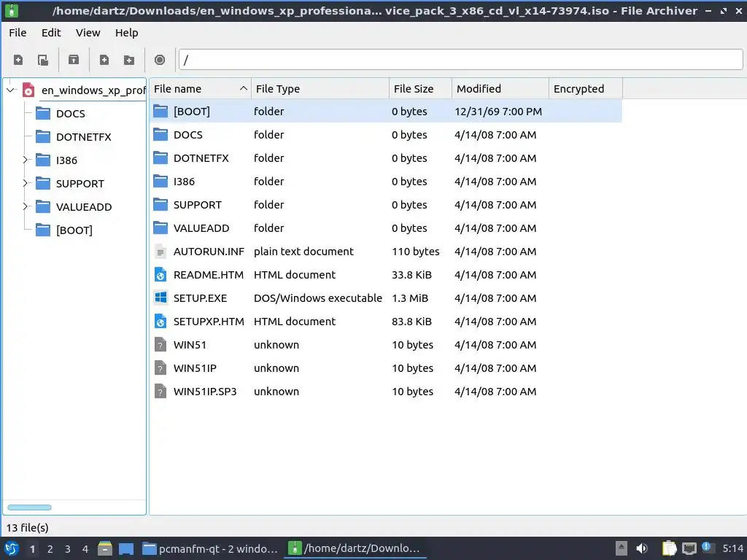Expand the I386 folder in tree
Viewport: 747px width, 560px height.
[x=26, y=160]
